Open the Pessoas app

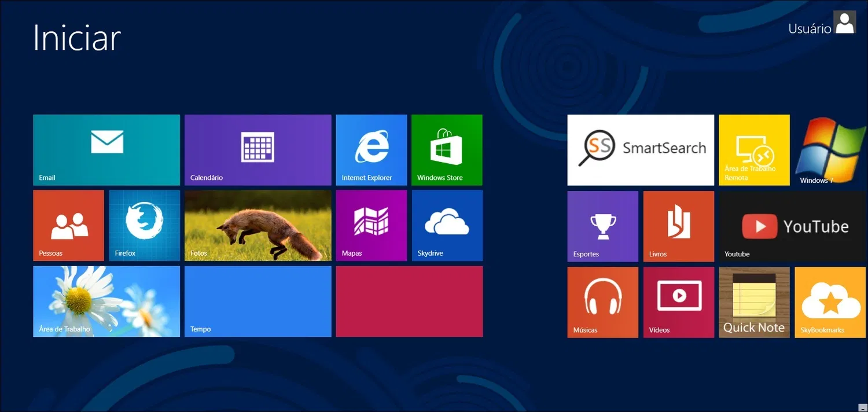pos(68,225)
